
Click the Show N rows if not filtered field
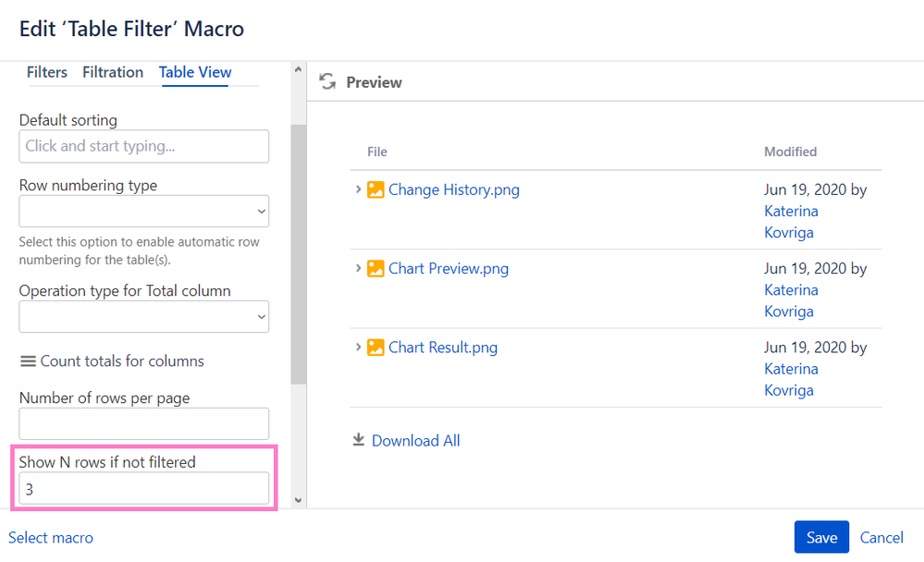pyautogui.click(x=143, y=488)
